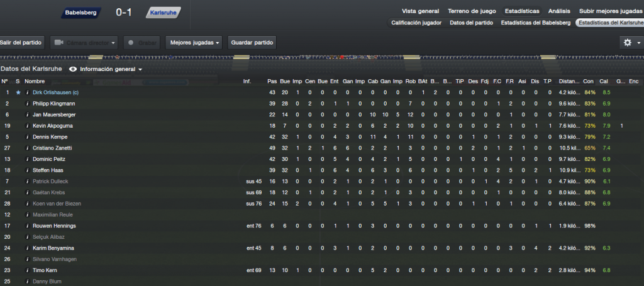Click info icon beside Kevin Akpoguma
Screen dimensions: 644x286
click(x=27, y=126)
